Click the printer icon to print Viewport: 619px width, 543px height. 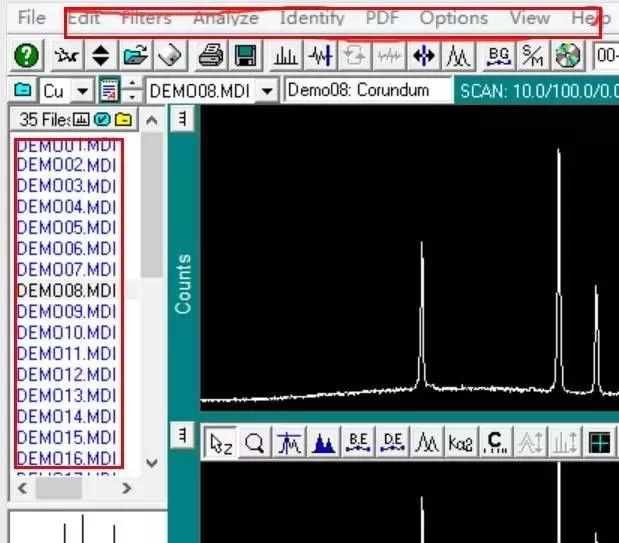coord(211,55)
